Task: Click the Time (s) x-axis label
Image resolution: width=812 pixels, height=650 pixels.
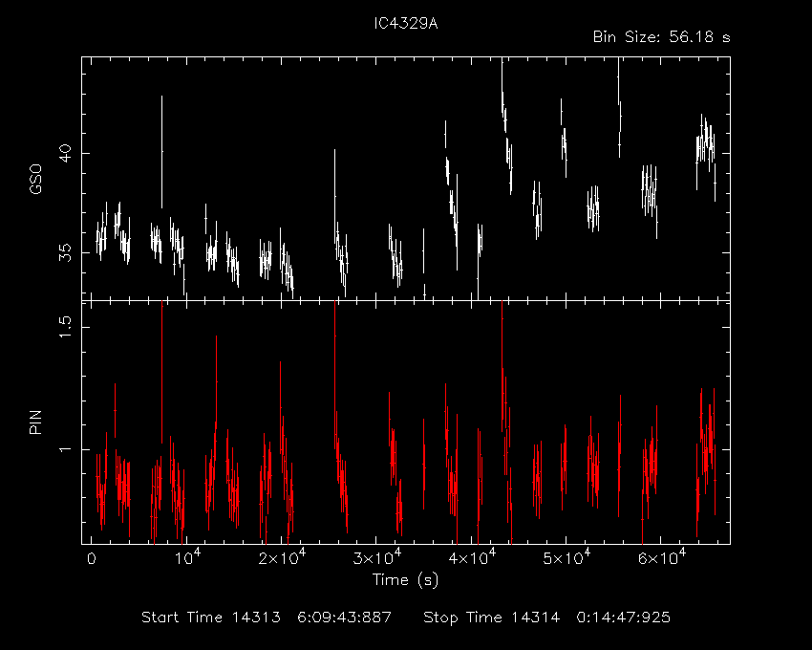Action: click(x=405, y=579)
